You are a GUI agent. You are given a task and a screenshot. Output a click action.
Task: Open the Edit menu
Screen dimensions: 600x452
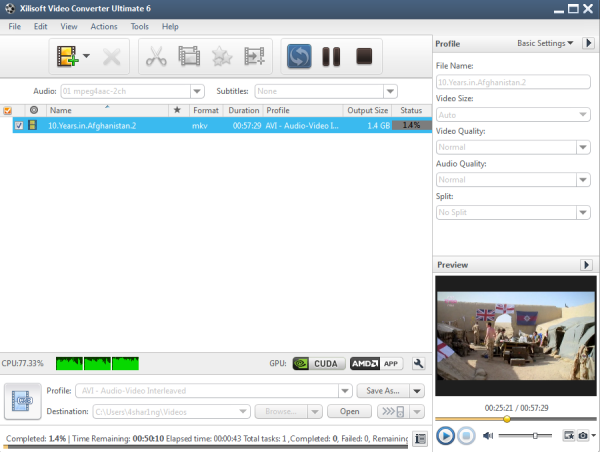pyautogui.click(x=40, y=26)
